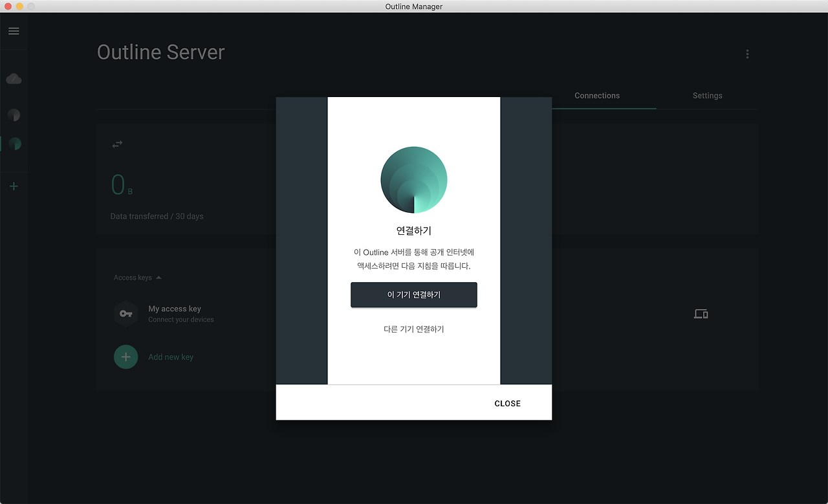
Task: Click the green Add new key plus icon
Action: coord(125,356)
